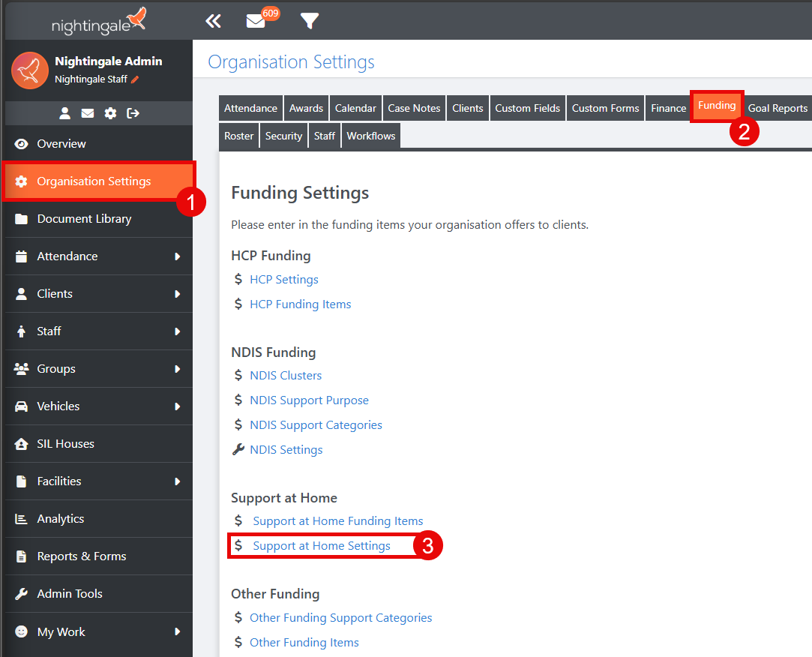Click the Organisation Settings gear icon
The image size is (812, 657).
click(x=21, y=181)
